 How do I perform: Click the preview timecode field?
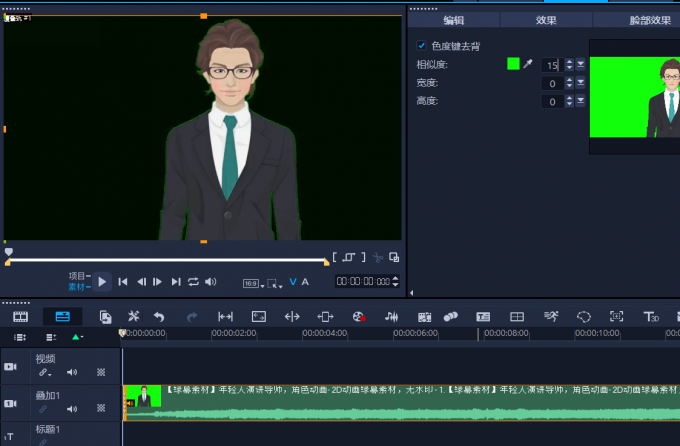(x=363, y=282)
